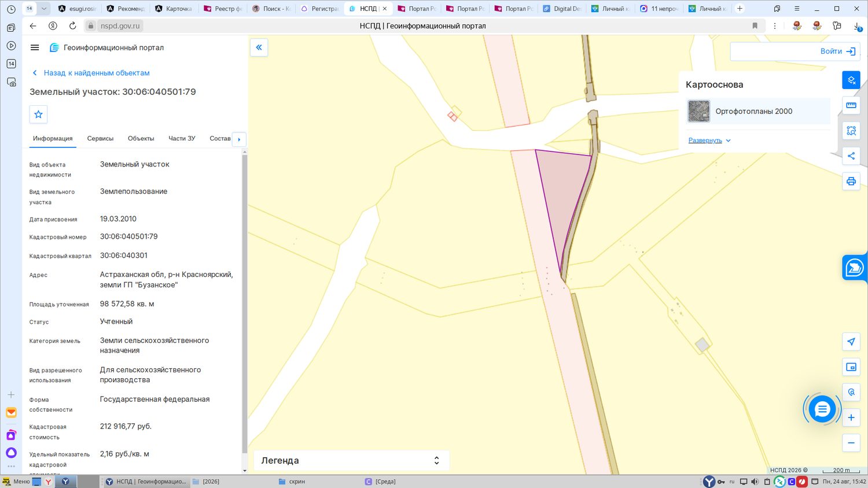This screenshot has height=488, width=868.
Task: Open the скрин folder in the taskbar
Action: 292,482
